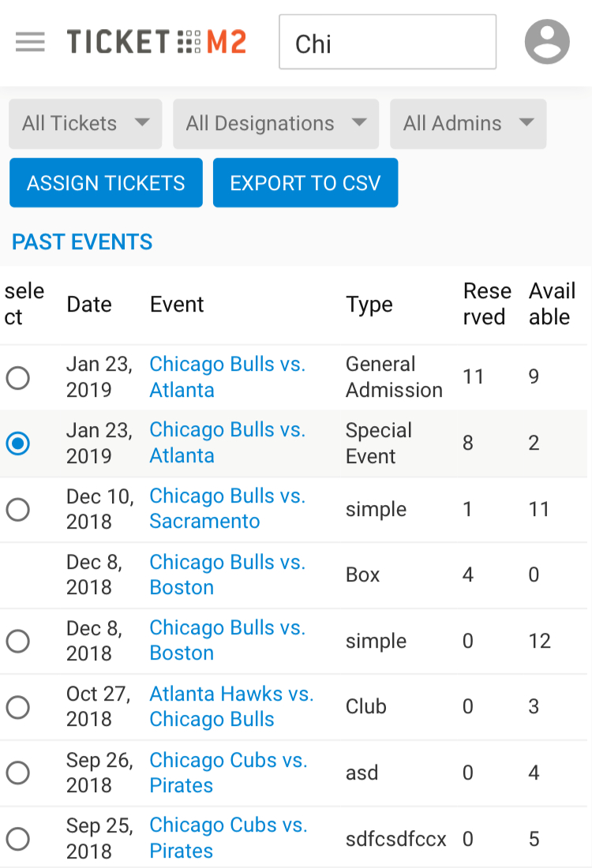Screen dimensions: 592x868
Task: Select the Sacramento game radio button
Action: point(17,510)
